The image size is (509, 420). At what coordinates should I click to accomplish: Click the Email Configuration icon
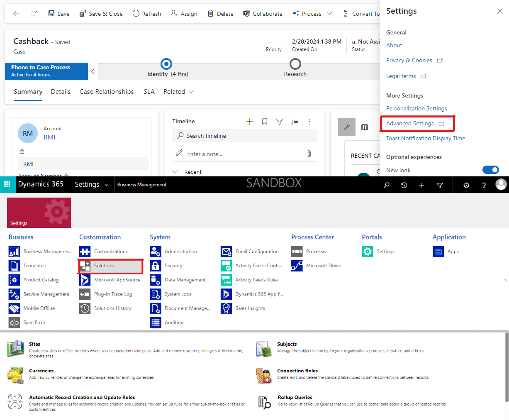tap(226, 251)
